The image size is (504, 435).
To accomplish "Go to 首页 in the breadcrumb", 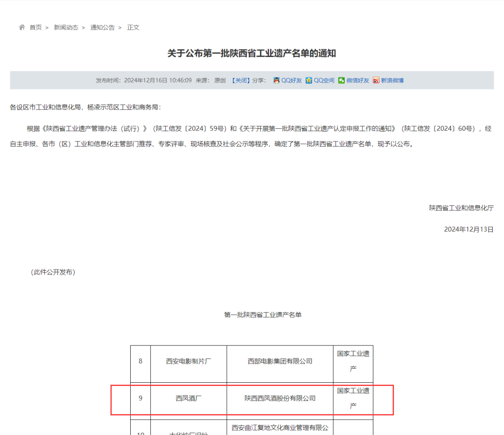I will point(35,28).
